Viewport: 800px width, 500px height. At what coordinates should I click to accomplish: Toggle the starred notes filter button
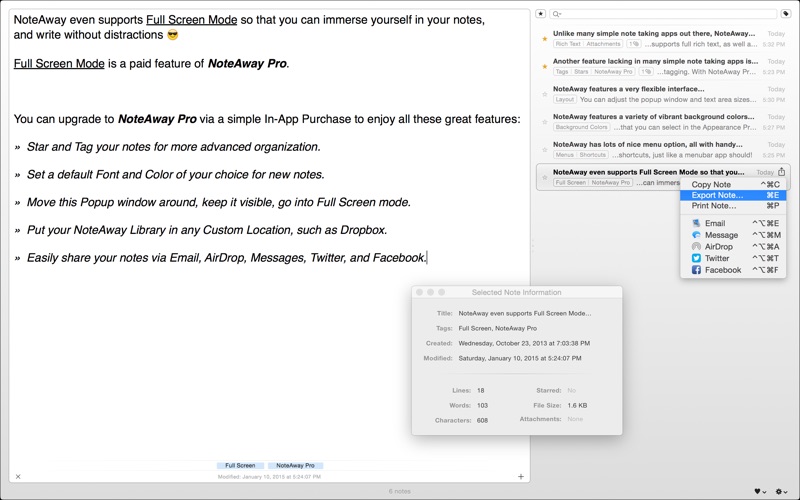[x=540, y=14]
